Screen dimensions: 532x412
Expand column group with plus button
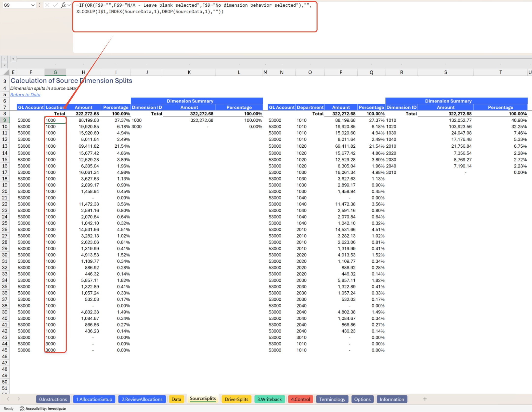[x=13, y=59]
